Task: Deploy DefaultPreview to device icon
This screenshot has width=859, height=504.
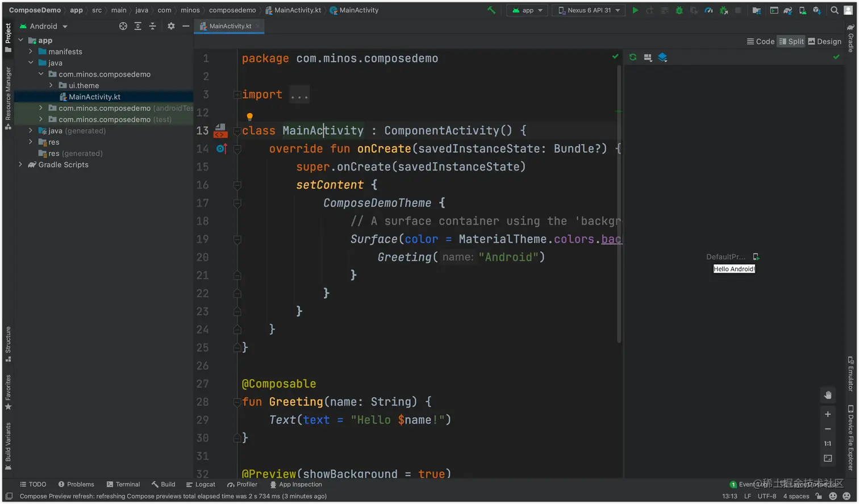Action: coord(756,257)
